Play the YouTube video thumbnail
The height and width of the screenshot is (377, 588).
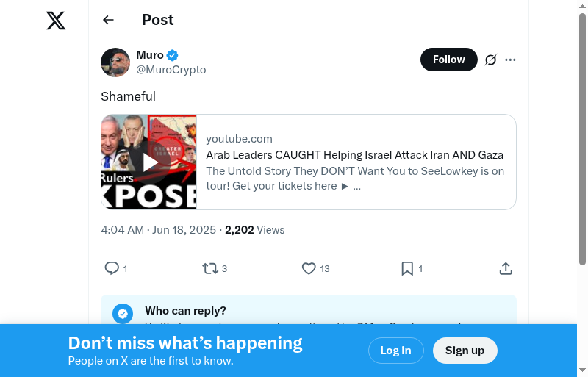(149, 162)
